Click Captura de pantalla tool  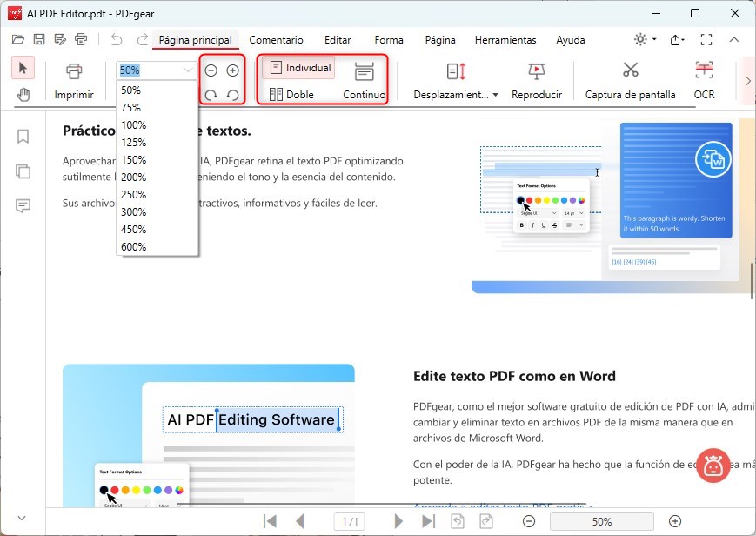pos(630,81)
